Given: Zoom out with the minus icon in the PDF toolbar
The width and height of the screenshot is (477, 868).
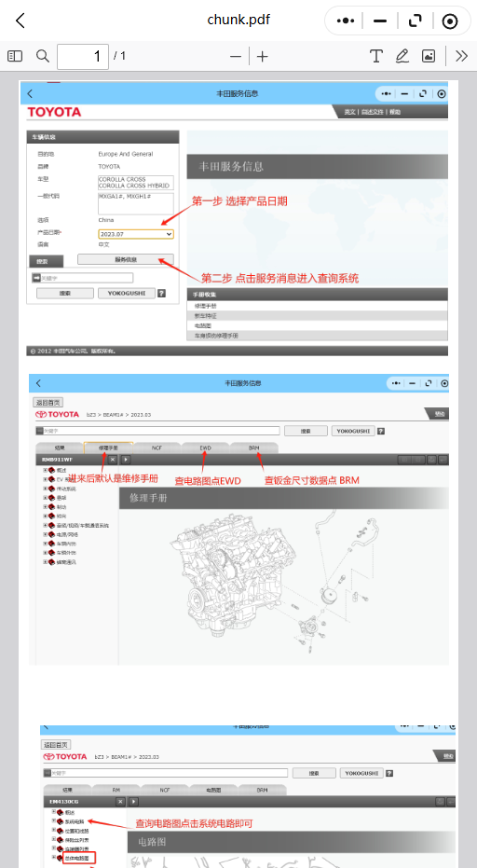Looking at the screenshot, I should pyautogui.click(x=236, y=57).
